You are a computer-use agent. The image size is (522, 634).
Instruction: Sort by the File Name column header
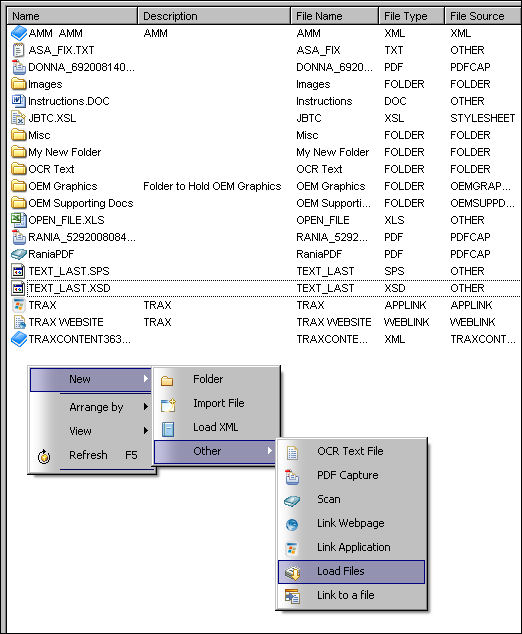335,16
